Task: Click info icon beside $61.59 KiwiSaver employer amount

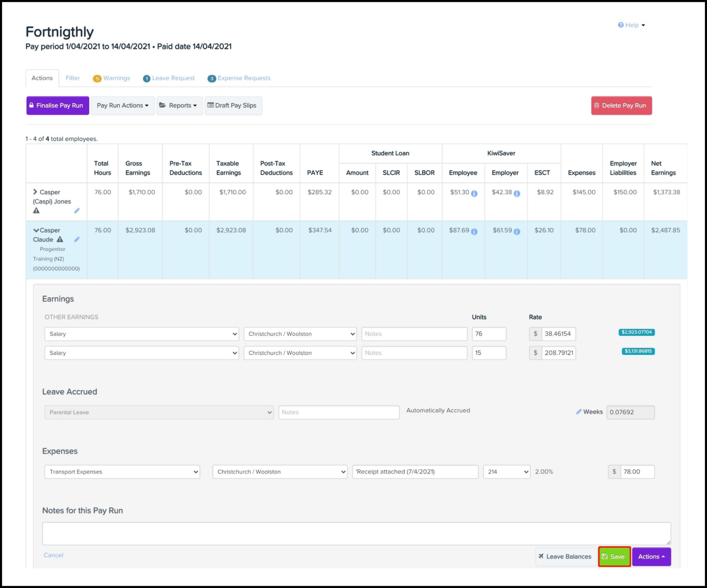Action: pyautogui.click(x=517, y=232)
